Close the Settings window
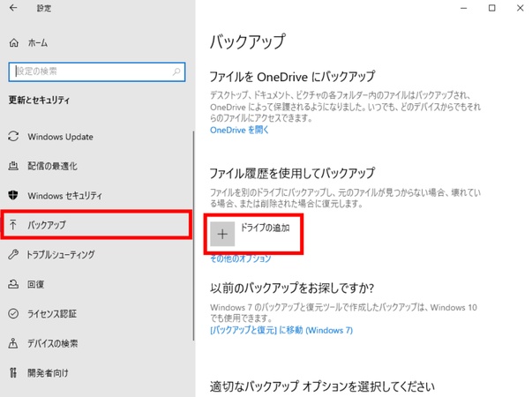532x397 pixels. [x=521, y=8]
